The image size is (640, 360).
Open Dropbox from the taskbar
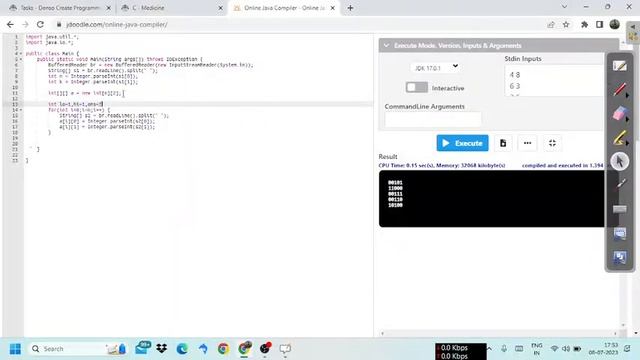point(162,349)
